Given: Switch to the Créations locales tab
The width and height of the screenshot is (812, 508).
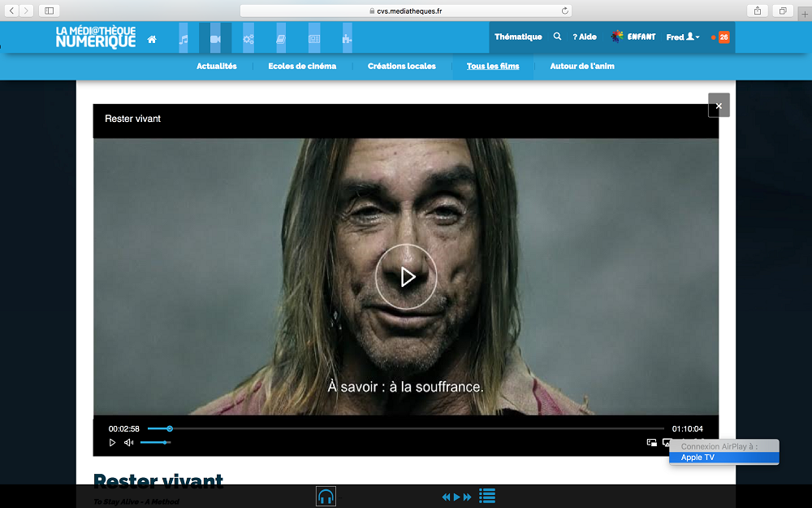Looking at the screenshot, I should click(x=401, y=66).
